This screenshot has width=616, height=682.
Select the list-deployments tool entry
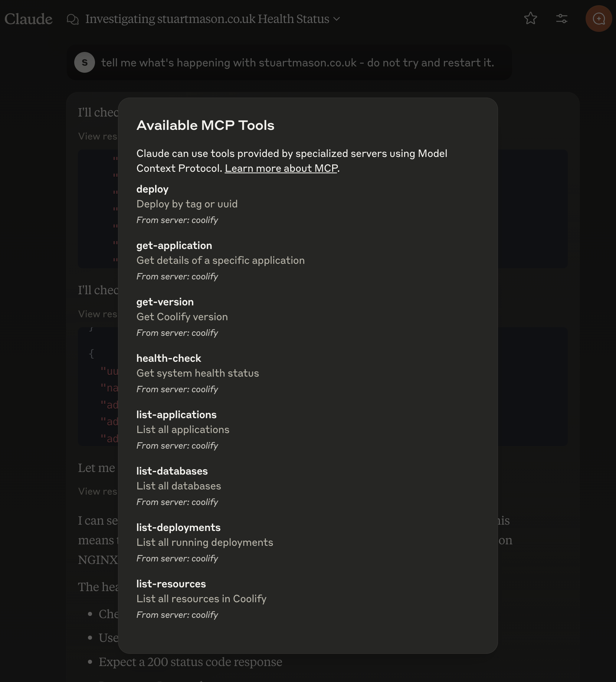tap(178, 527)
